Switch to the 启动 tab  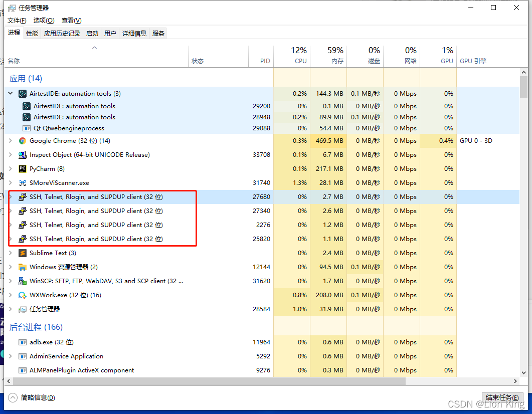[92, 33]
